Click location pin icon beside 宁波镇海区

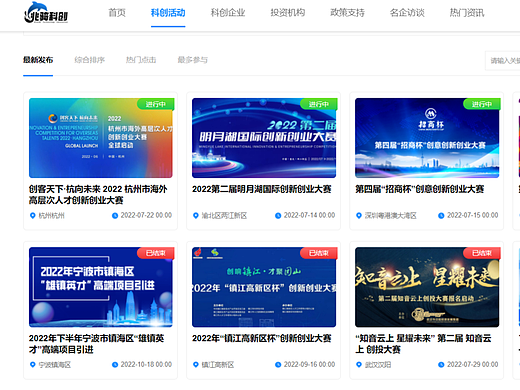point(33,365)
